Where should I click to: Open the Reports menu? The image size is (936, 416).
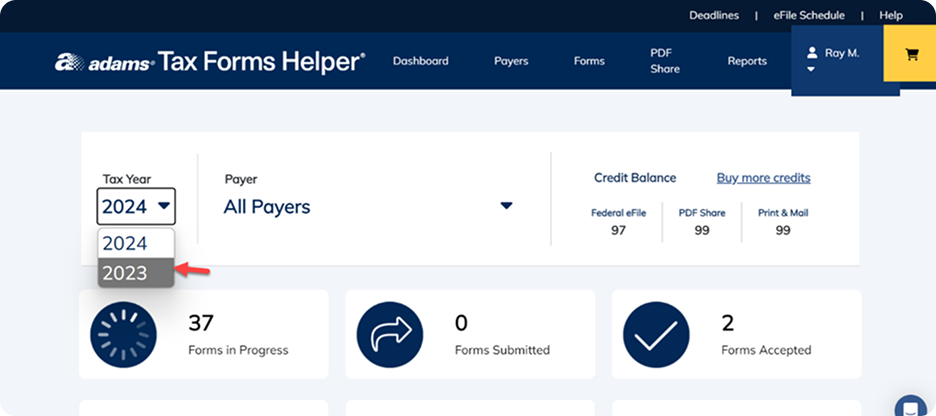coord(747,61)
